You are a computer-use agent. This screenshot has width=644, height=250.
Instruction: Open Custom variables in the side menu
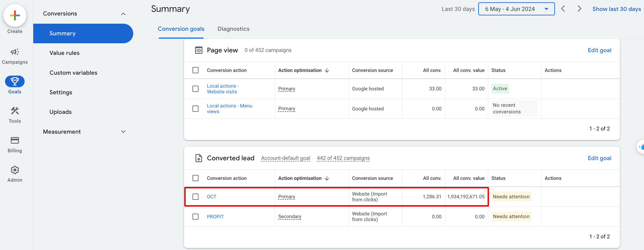pos(73,73)
